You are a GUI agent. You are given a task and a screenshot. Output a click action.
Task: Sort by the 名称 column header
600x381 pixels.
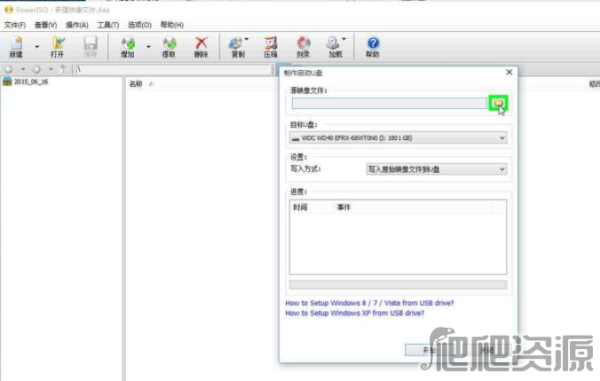[135, 84]
